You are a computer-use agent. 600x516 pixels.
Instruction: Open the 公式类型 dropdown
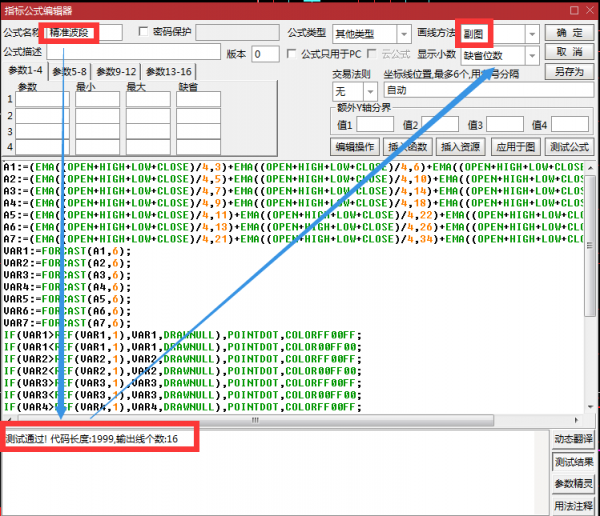(x=404, y=34)
